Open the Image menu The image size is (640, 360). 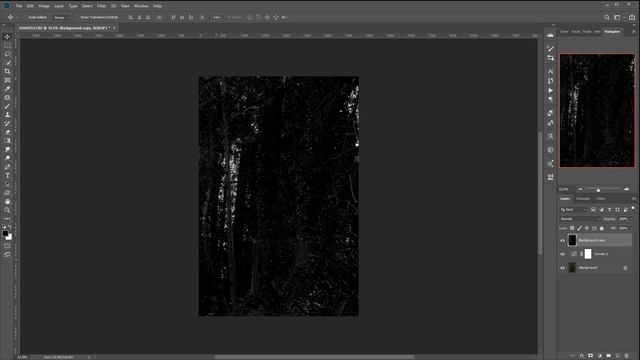coord(44,6)
